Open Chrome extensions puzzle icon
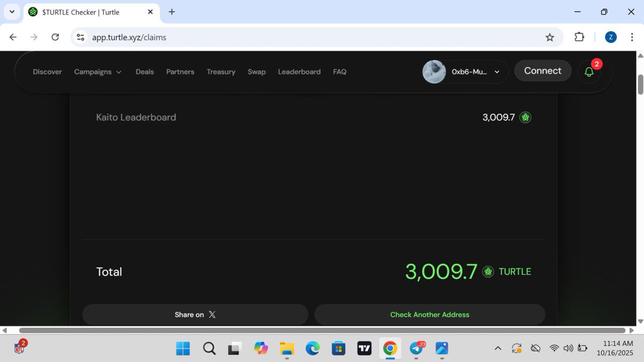644x362 pixels. tap(580, 37)
